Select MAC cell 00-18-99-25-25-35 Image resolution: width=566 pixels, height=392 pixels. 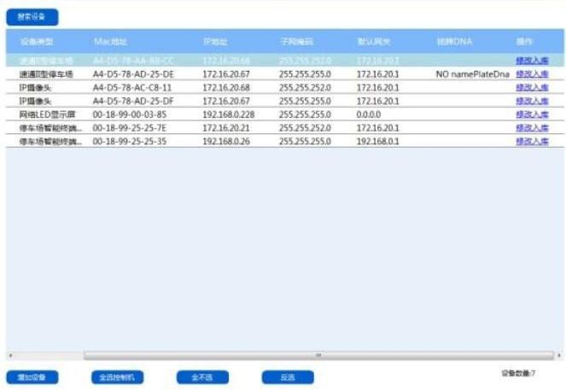(130, 141)
